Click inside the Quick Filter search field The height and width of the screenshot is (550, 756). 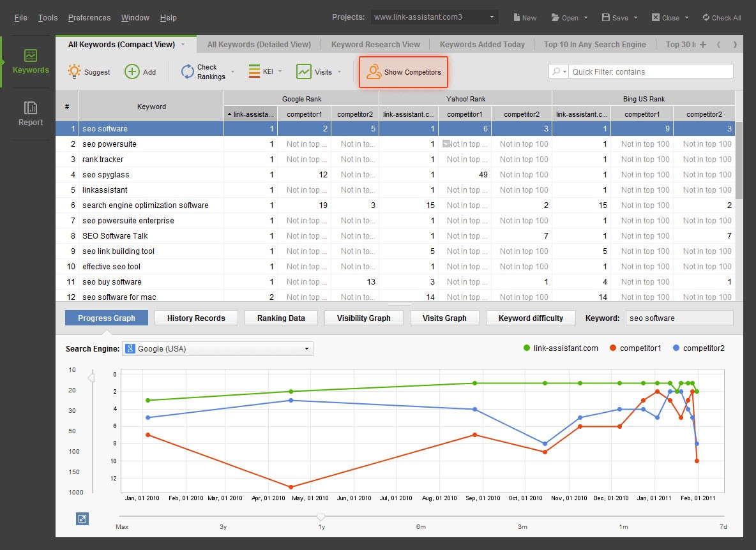click(651, 71)
